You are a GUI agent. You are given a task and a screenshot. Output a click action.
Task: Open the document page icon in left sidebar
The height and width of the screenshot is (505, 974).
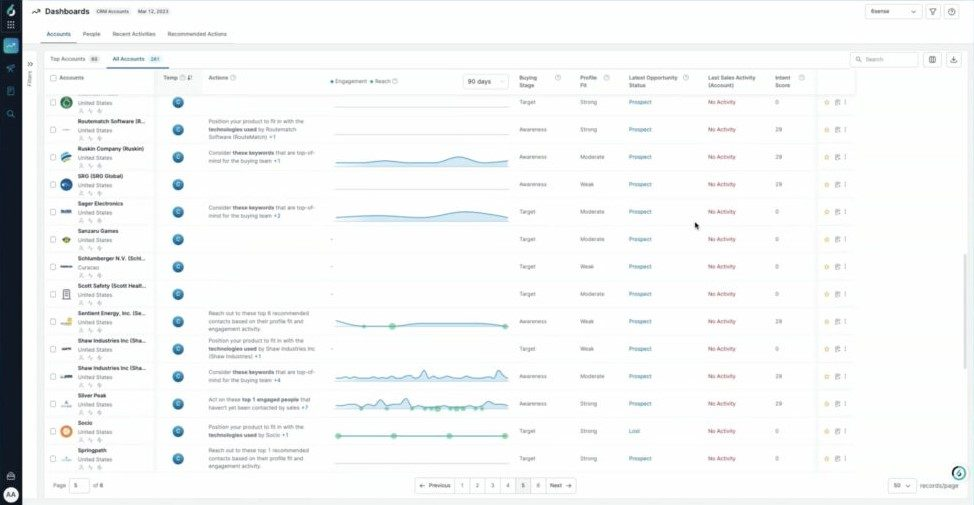pos(11,91)
